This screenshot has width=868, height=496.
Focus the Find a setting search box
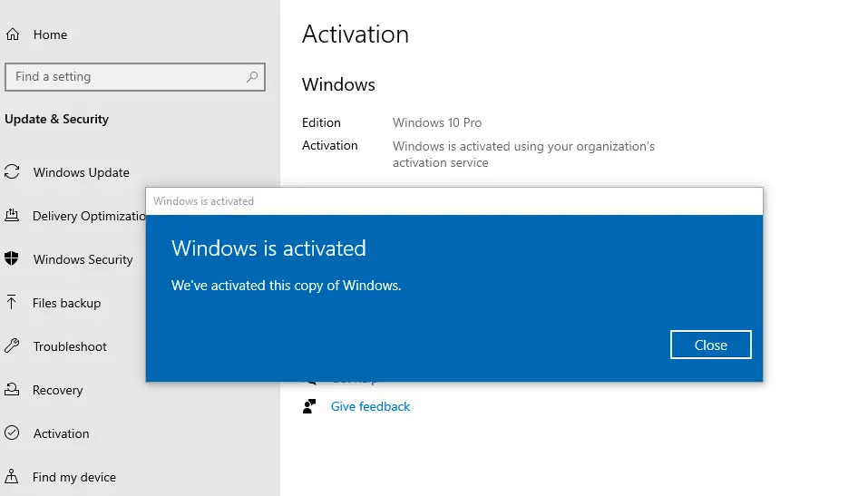135,77
